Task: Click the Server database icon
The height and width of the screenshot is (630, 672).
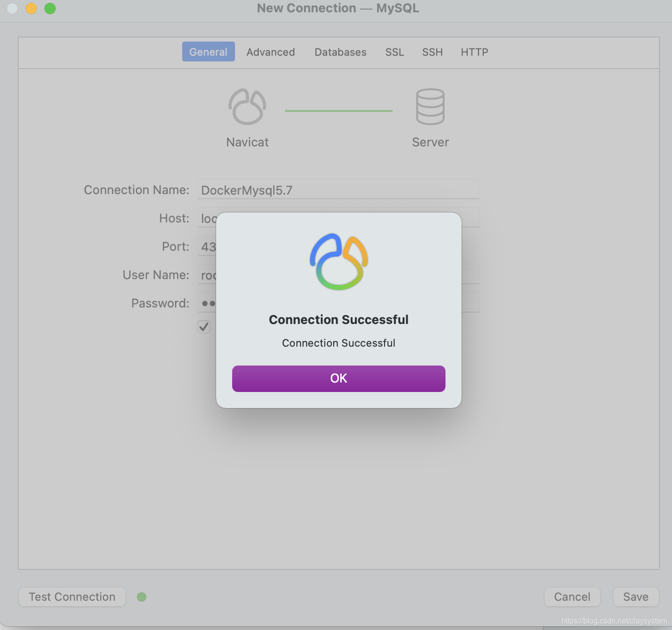Action: tap(430, 107)
